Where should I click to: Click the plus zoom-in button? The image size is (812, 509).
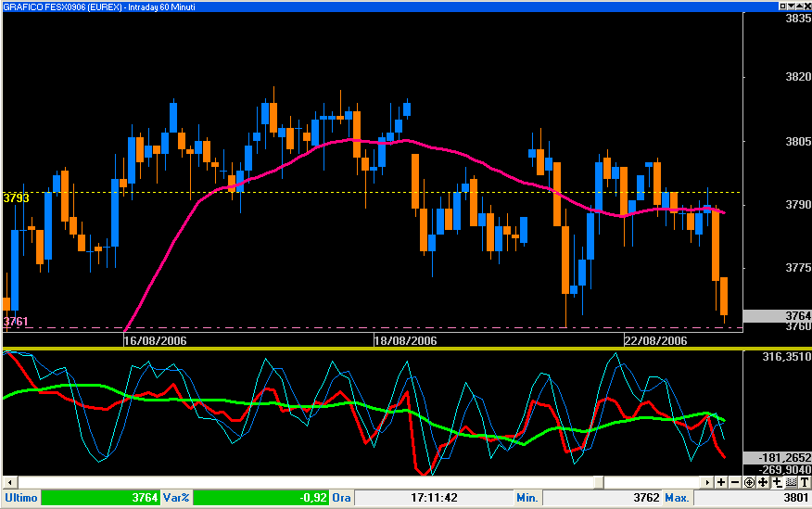pyautogui.click(x=721, y=482)
